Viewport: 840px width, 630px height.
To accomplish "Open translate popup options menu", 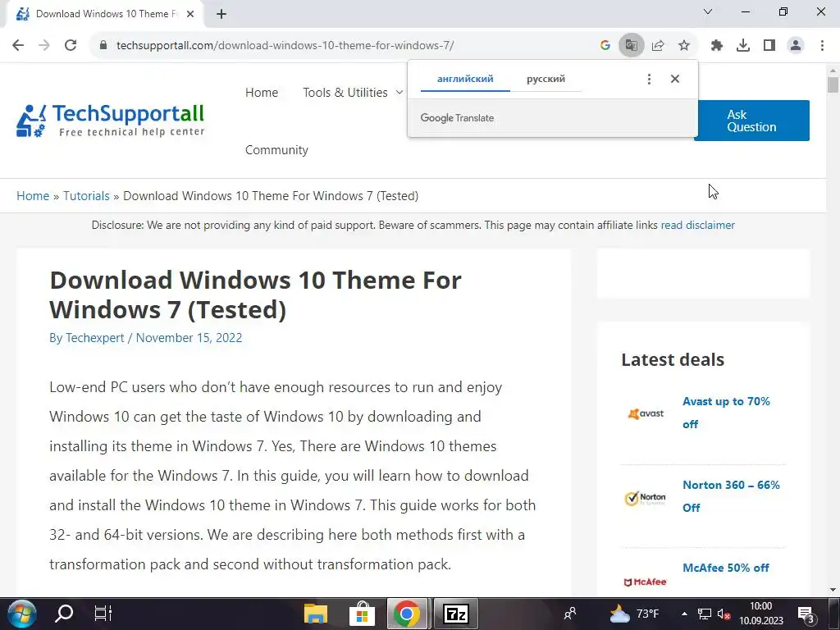I will (x=649, y=80).
